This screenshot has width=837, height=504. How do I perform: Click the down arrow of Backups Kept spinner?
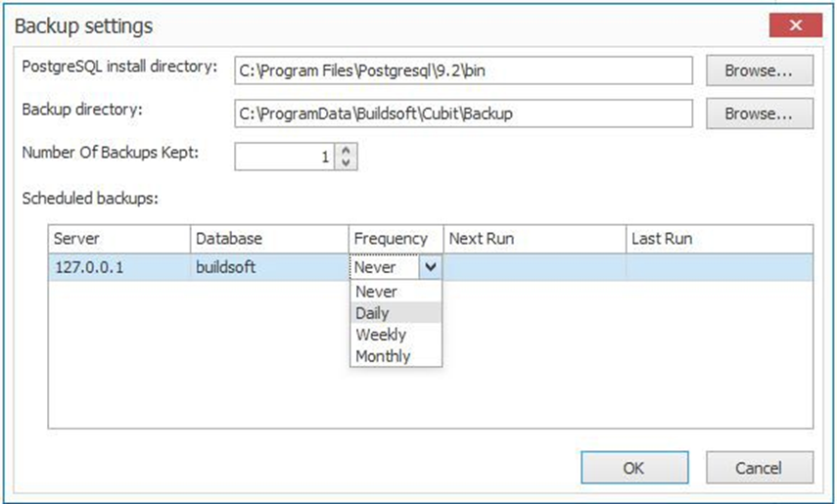pos(346,162)
